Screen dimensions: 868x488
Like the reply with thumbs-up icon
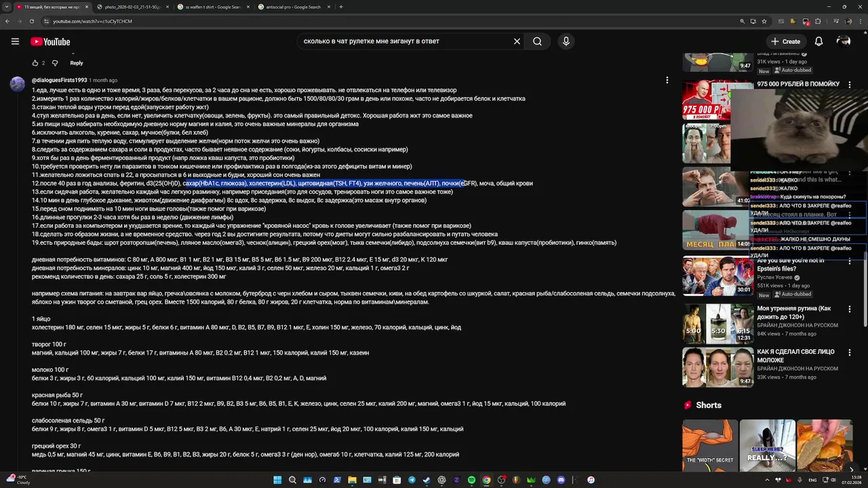click(35, 63)
